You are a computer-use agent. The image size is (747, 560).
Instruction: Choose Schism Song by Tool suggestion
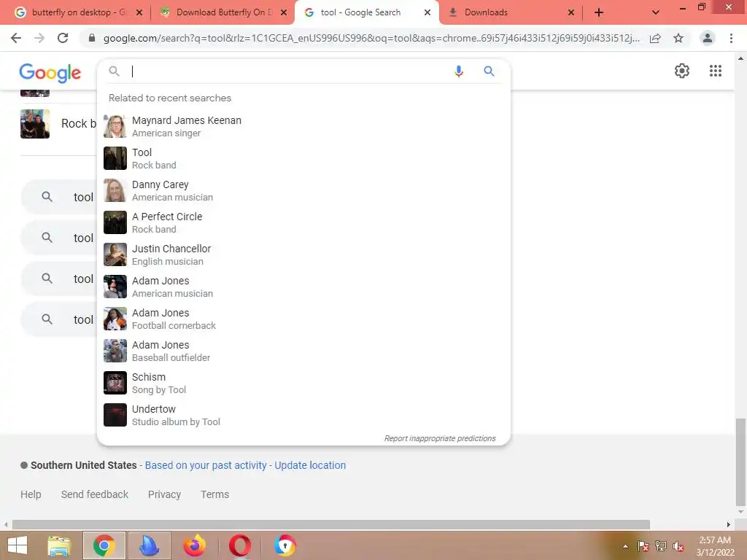[x=303, y=383]
